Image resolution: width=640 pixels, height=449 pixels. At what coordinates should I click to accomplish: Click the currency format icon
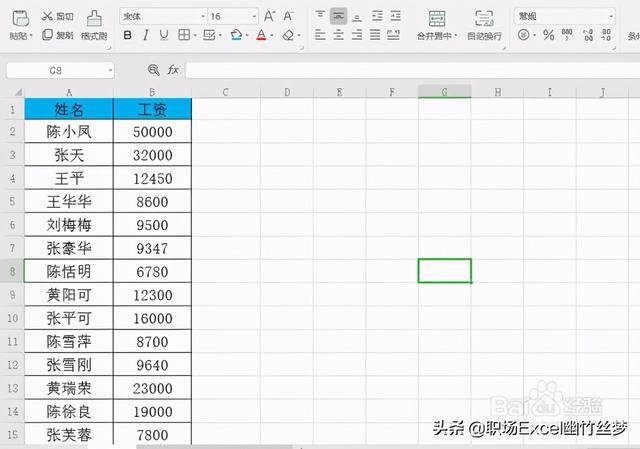tap(523, 35)
